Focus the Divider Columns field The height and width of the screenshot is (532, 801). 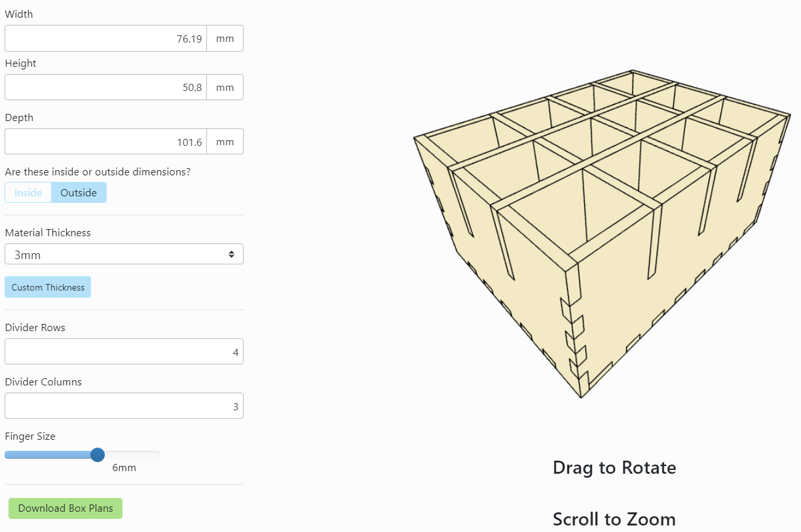tap(124, 406)
